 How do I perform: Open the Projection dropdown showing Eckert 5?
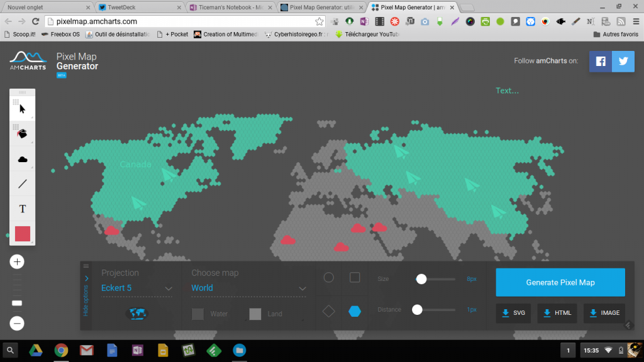point(136,288)
